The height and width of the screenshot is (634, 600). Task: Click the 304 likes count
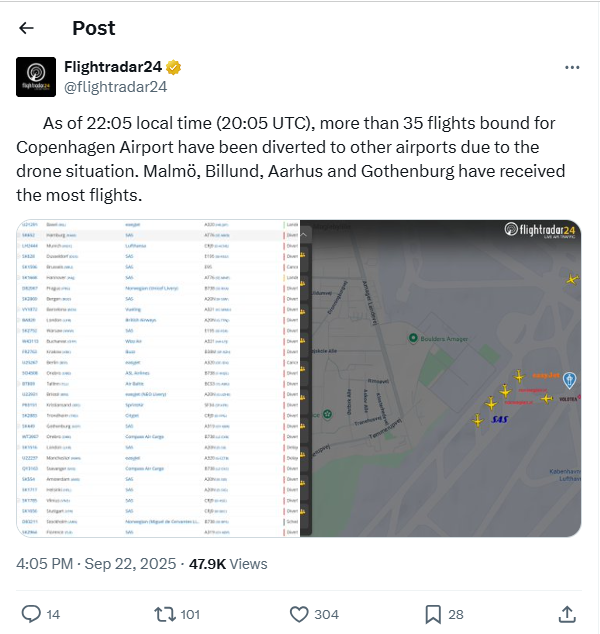(x=326, y=614)
